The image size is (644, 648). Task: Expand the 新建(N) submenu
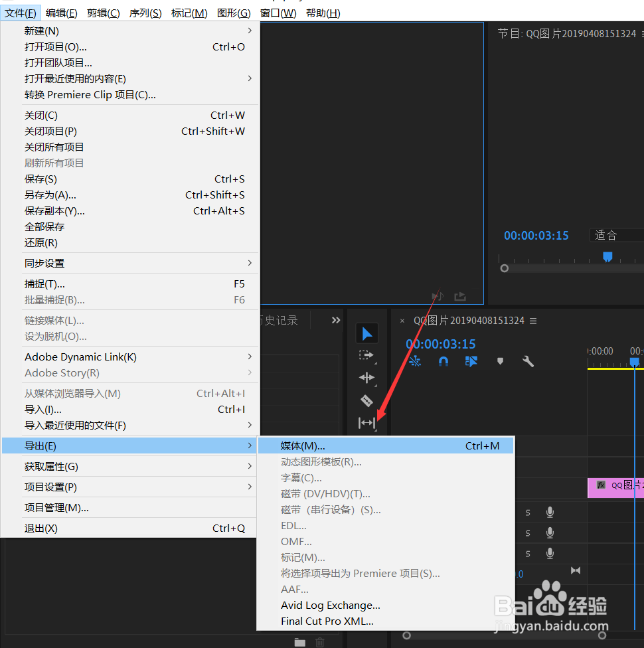tap(130, 31)
